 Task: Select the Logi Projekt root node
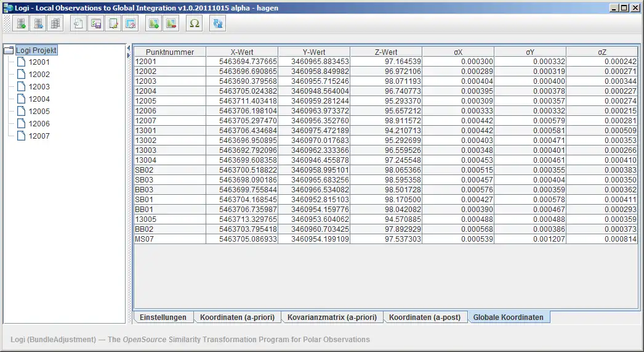coord(36,50)
